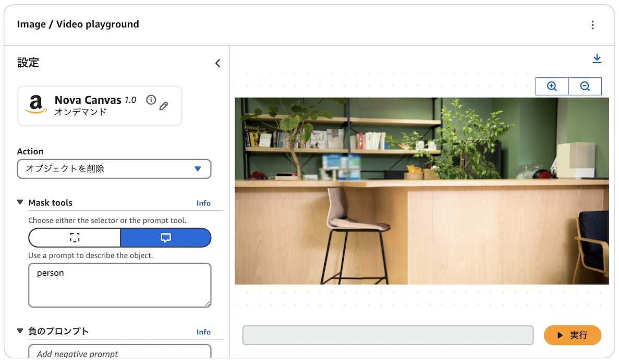Viewport: 619px width, 364px height.
Task: Click the オンデマンド text
Action: pos(80,112)
